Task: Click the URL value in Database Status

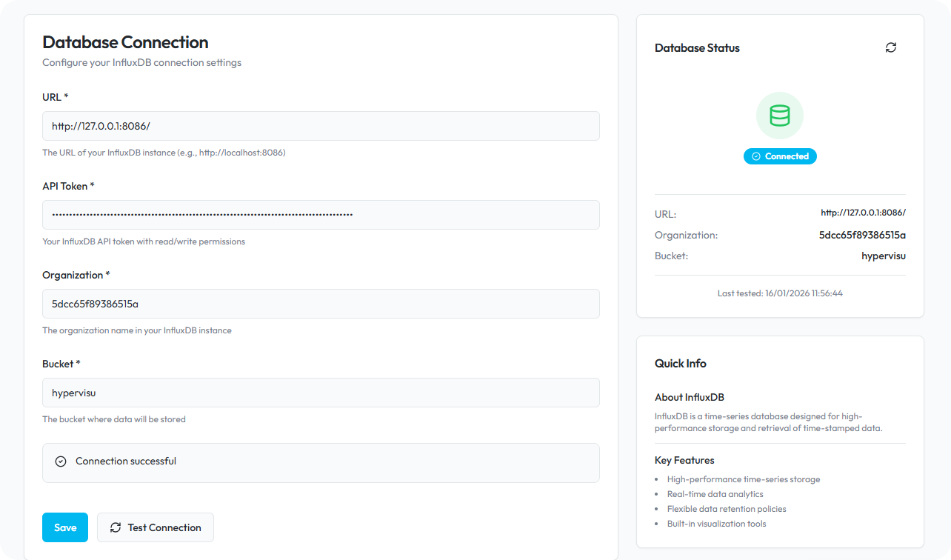Action: pyautogui.click(x=863, y=213)
